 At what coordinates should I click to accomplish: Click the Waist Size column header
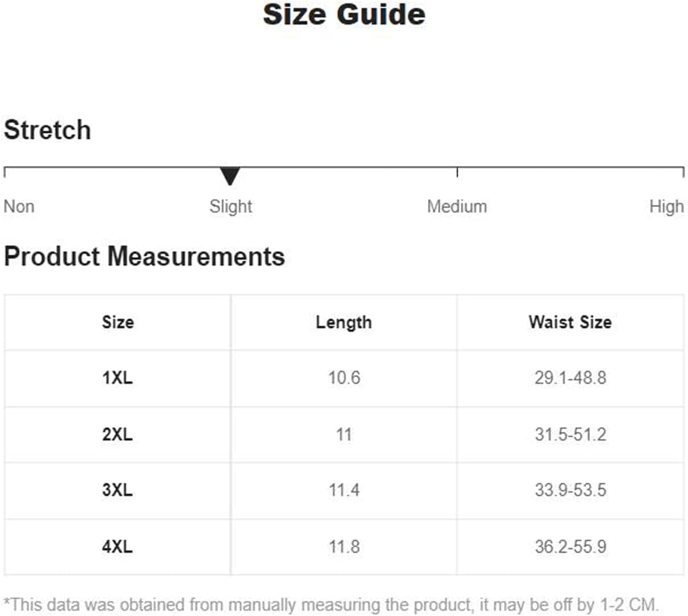click(x=570, y=322)
